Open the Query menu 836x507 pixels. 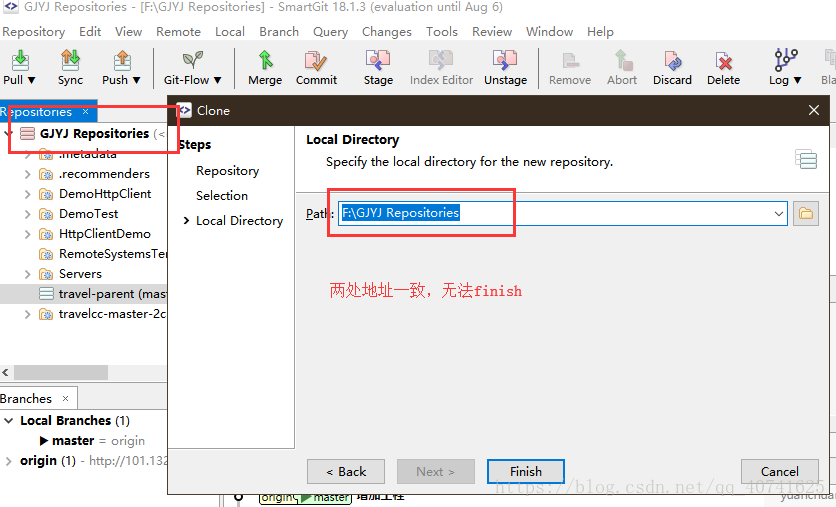click(331, 32)
